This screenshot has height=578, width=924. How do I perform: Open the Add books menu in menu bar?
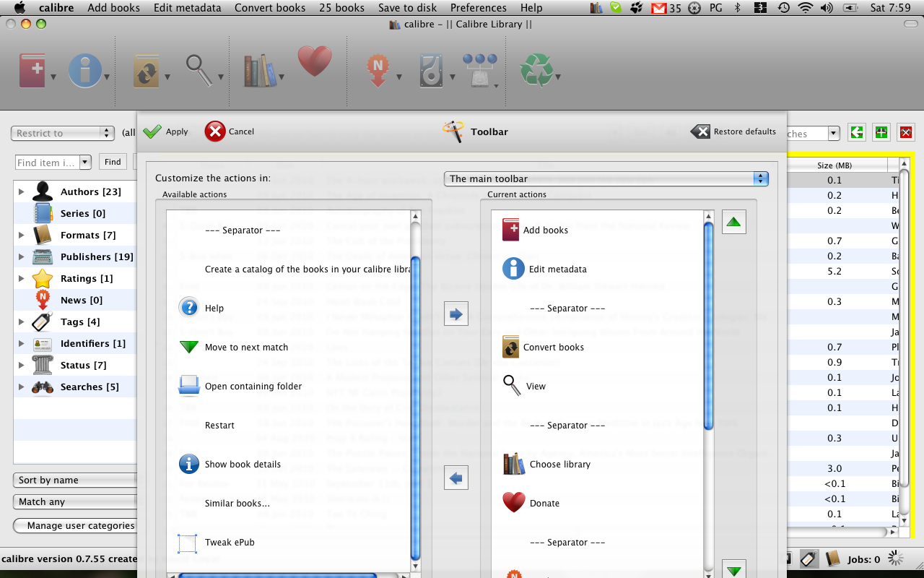(x=113, y=8)
